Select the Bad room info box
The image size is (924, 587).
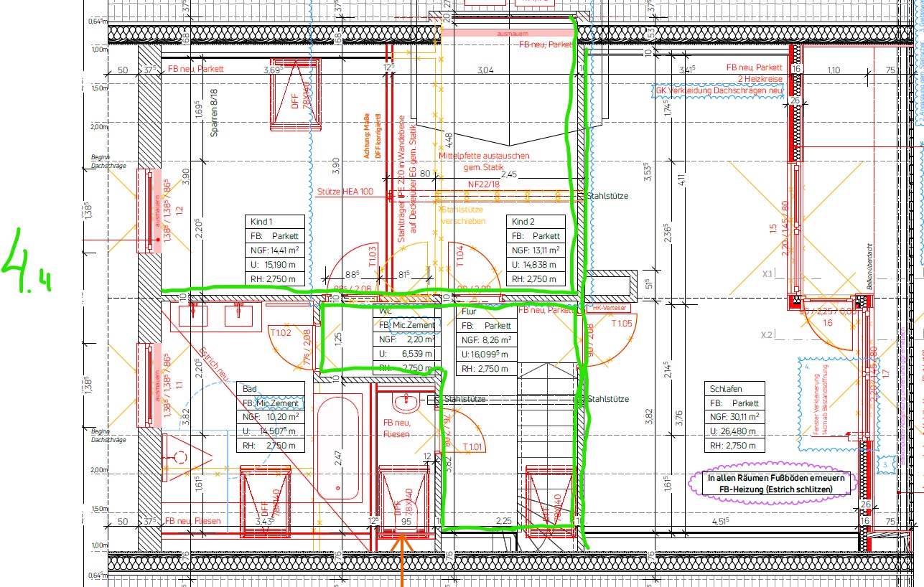(x=271, y=416)
